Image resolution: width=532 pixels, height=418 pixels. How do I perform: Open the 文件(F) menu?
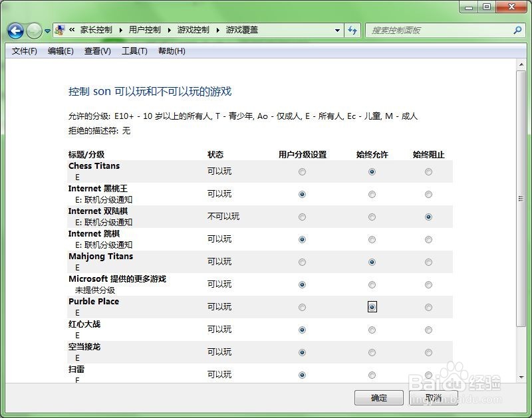coord(25,51)
